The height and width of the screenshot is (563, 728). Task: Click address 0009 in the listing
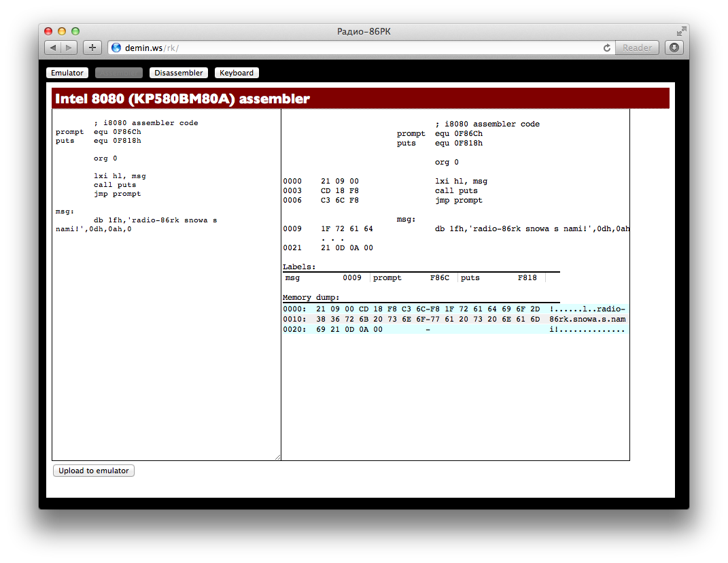point(292,228)
